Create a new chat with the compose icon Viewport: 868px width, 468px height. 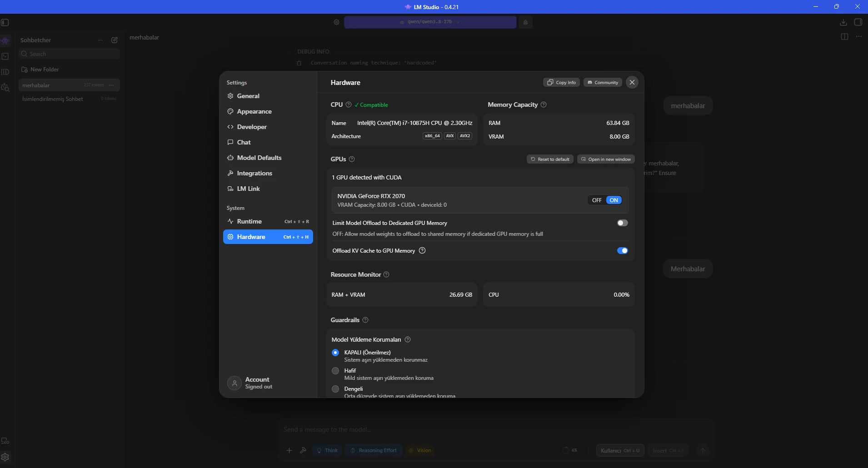pos(115,40)
